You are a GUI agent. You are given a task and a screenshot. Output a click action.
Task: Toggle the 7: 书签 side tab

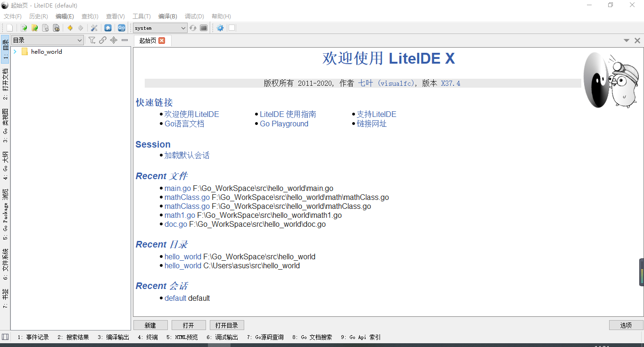5,298
